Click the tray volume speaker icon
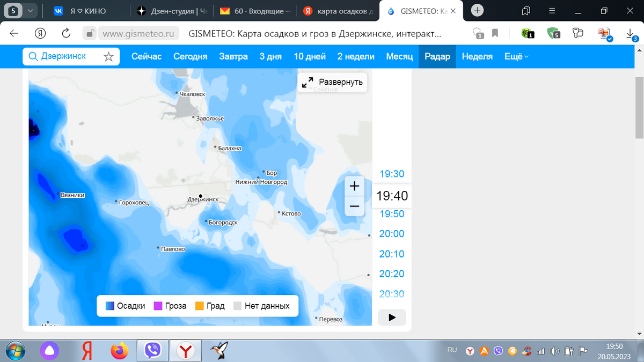 coord(555,352)
